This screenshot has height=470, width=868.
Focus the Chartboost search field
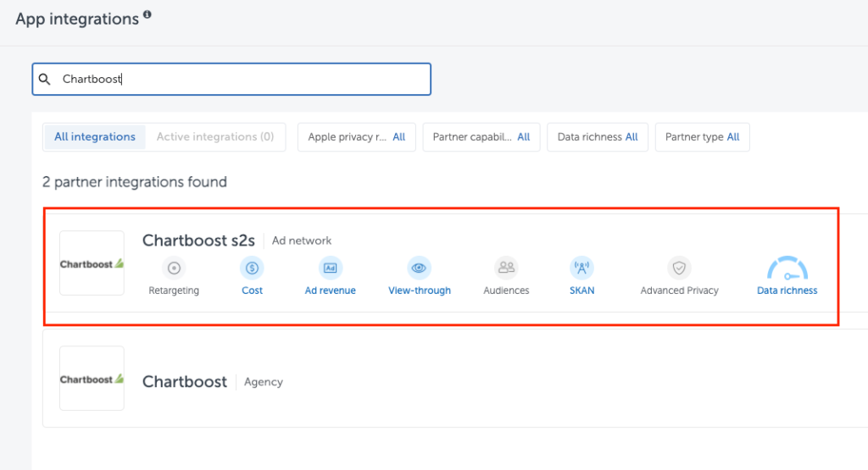click(231, 79)
